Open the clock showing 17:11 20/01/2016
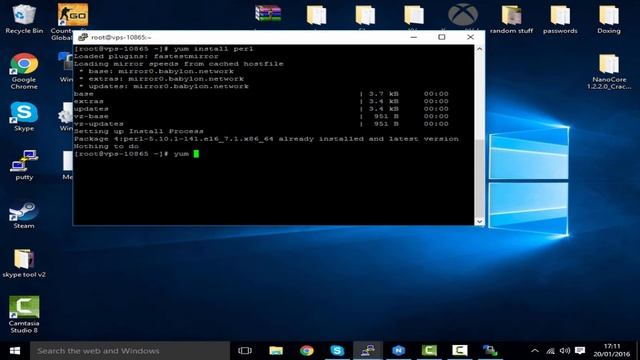640x360 pixels. pos(612,350)
